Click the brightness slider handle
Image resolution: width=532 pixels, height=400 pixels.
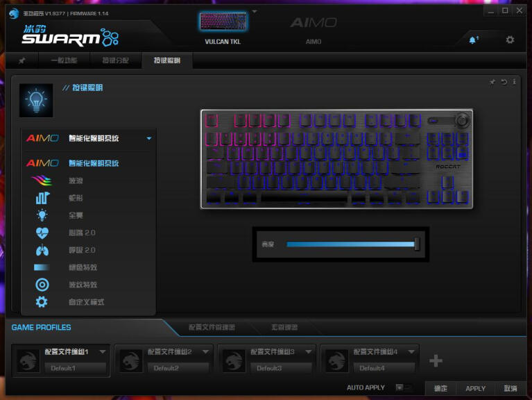click(x=417, y=244)
